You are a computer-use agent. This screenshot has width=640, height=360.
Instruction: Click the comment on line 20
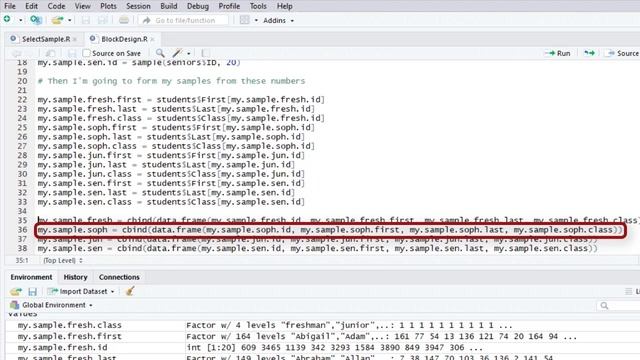tap(171, 81)
